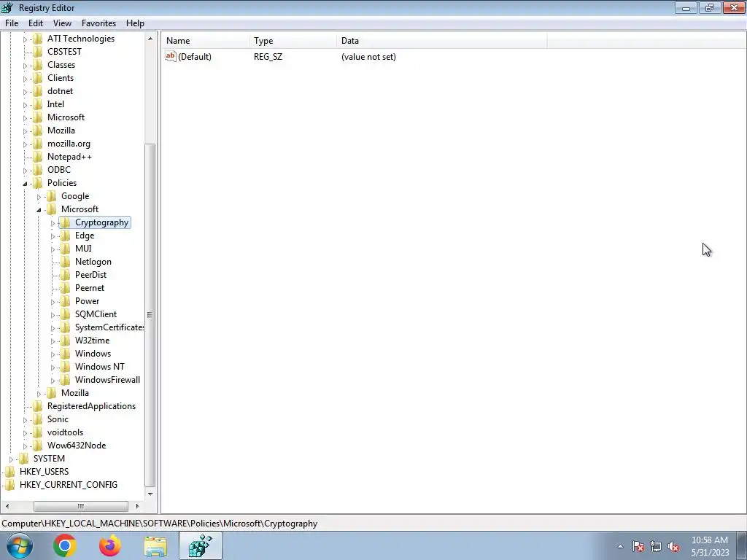Viewport: 747px width, 560px height.
Task: Select the Google folder icon under Policies
Action: [52, 195]
